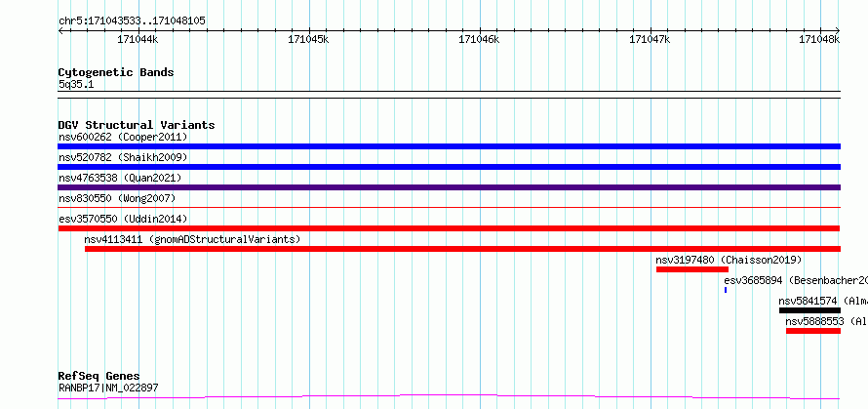Open the esv3685894 Besenbacher label
This screenshot has height=409, width=868.
[796, 280]
